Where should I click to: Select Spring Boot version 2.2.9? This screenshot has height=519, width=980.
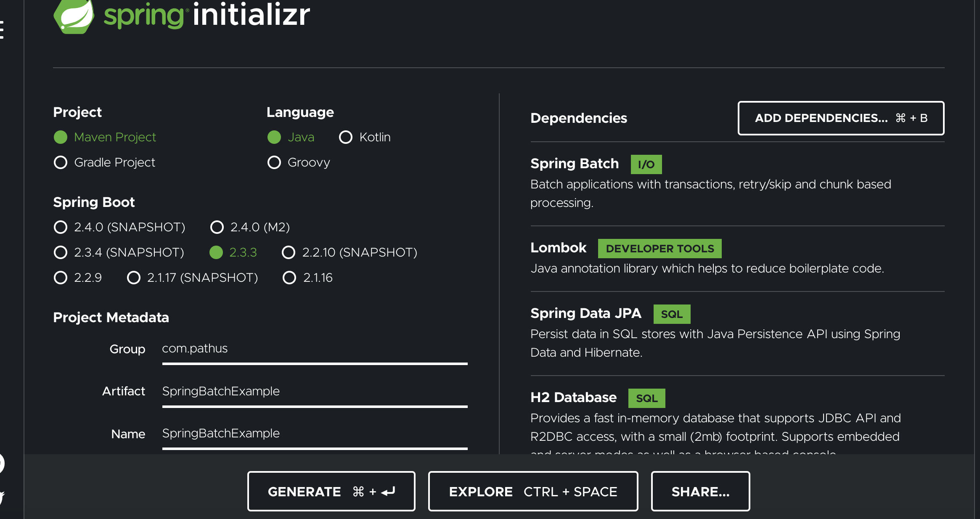(61, 278)
